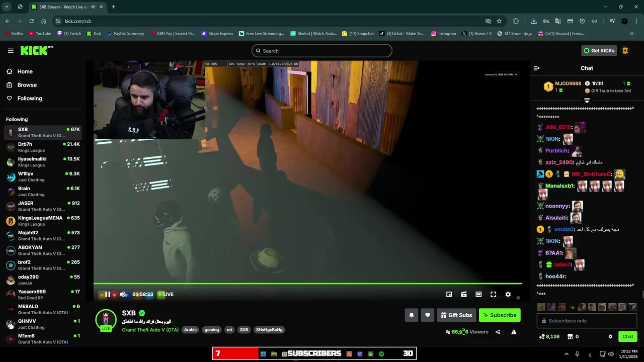Viewport: 644px width, 362px height.
Task: Report the stream with the warning triangle icon
Action: 514,332
